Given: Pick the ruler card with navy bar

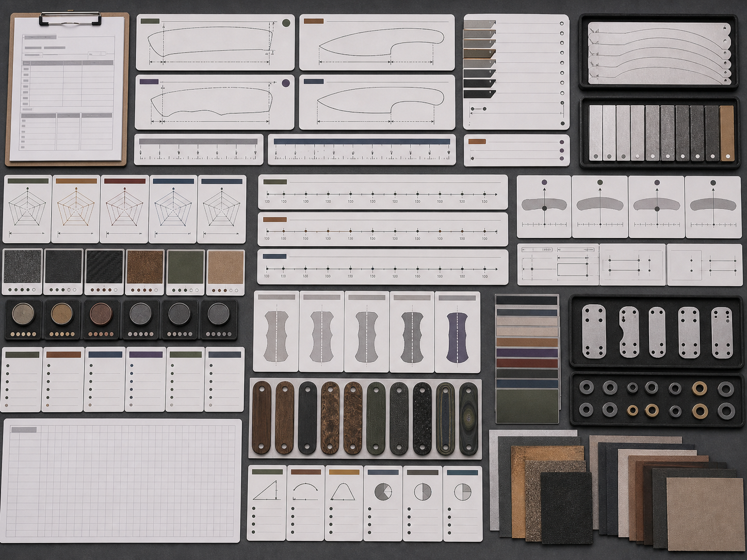Looking at the screenshot, I should coord(362,150).
